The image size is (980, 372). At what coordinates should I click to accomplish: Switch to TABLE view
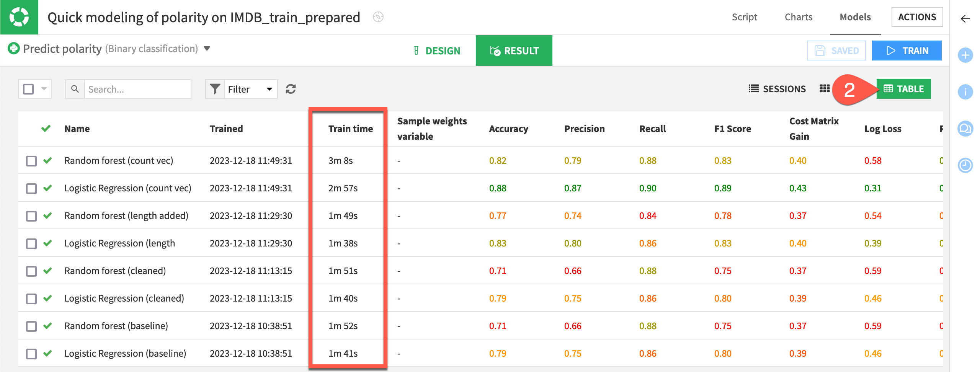(903, 89)
